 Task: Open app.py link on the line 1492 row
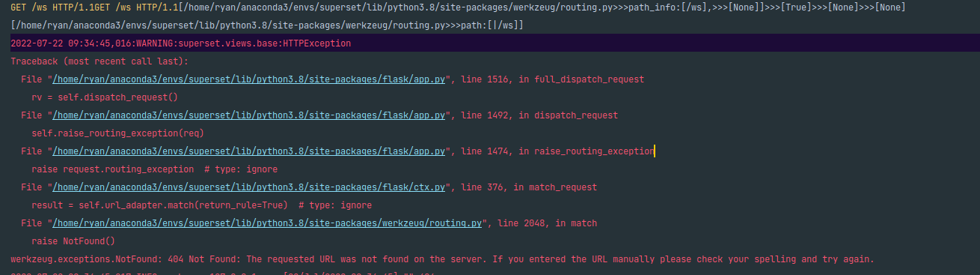[249, 115]
